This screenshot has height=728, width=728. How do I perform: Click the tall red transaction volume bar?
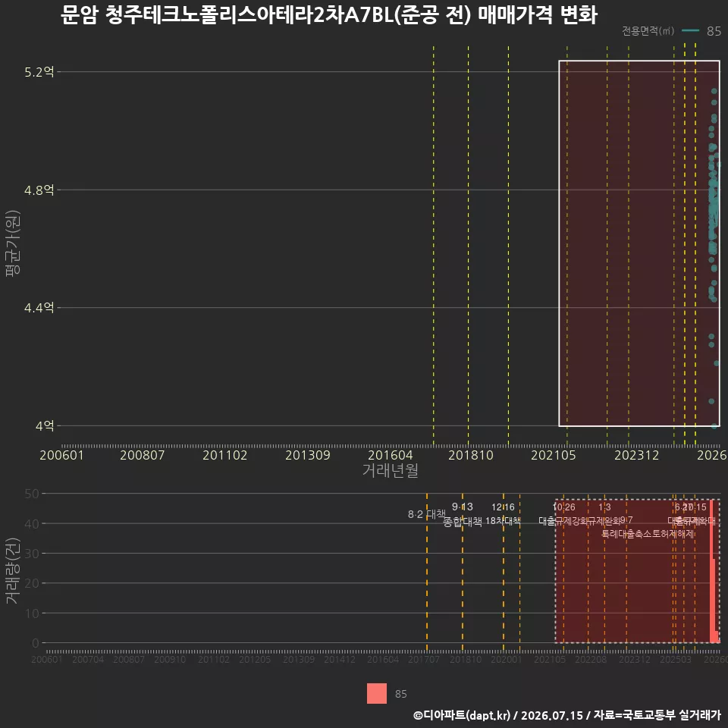(711, 572)
